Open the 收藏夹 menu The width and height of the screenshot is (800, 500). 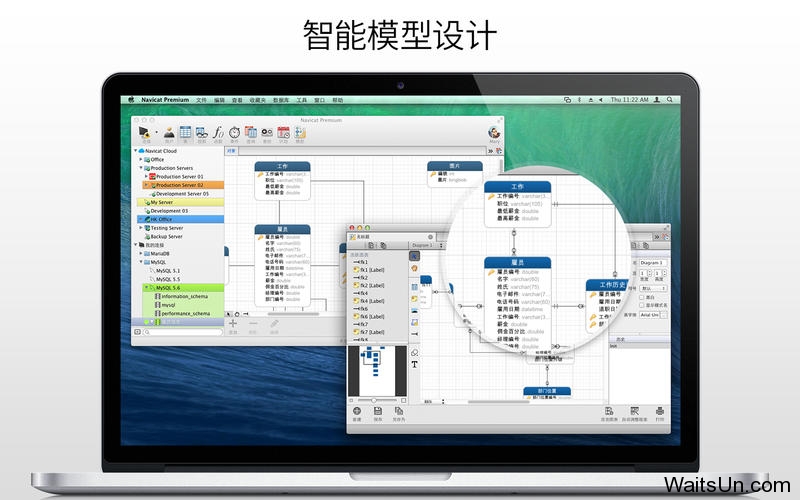tap(258, 100)
